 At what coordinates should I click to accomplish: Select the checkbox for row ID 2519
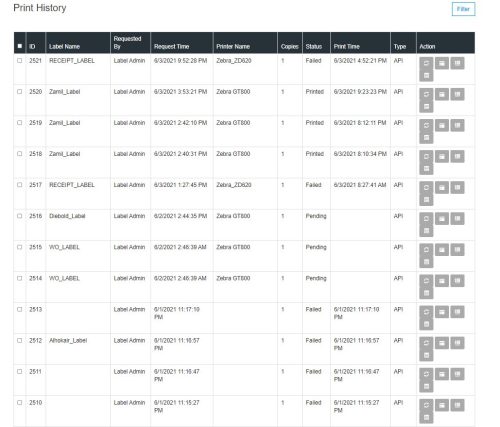(20, 123)
